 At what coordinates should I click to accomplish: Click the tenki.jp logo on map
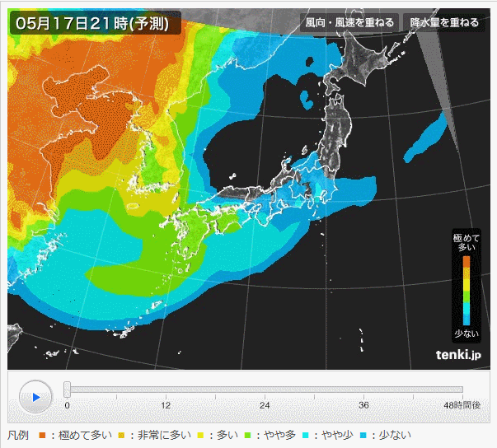[x=458, y=354]
